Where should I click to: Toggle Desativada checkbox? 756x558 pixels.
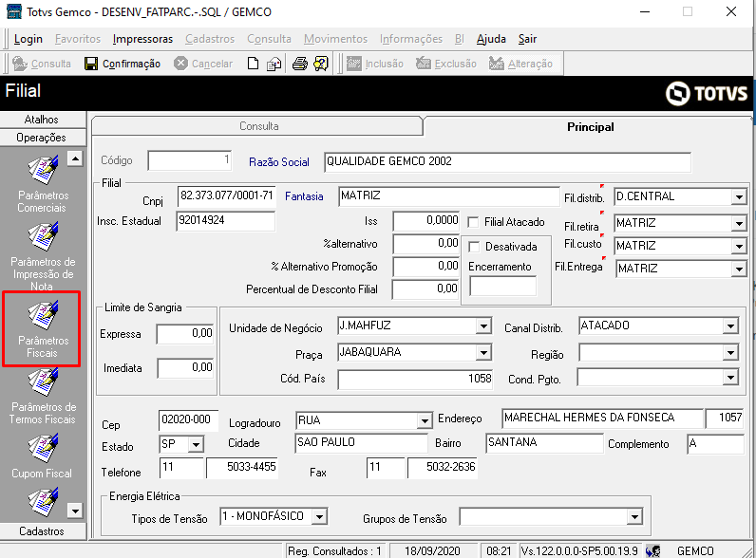(475, 247)
